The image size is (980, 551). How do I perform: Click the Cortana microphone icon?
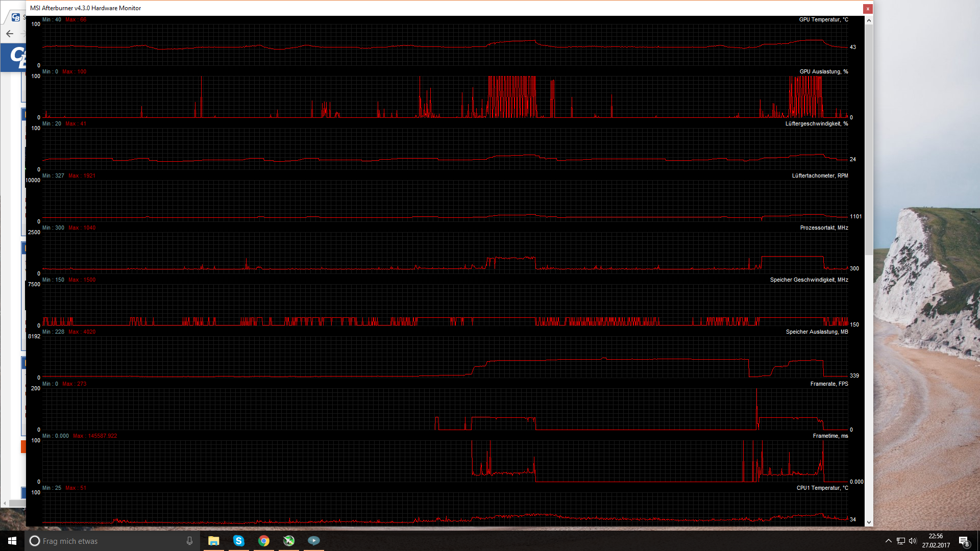click(x=189, y=541)
